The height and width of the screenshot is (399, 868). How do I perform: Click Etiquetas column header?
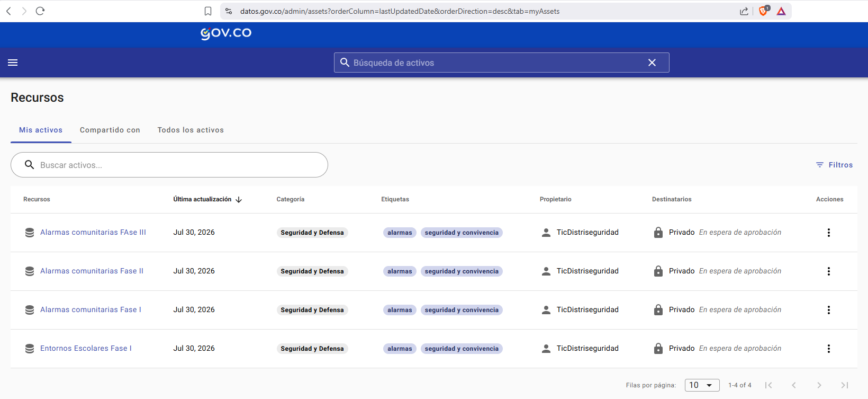click(x=395, y=199)
